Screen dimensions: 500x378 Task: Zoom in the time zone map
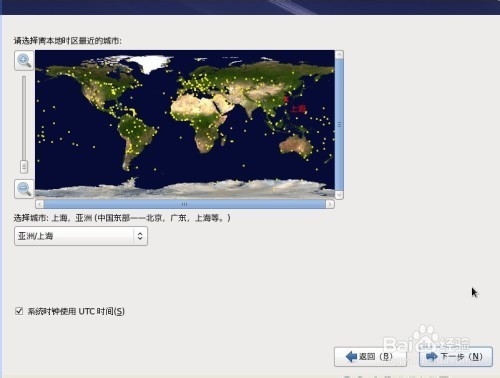[24, 61]
